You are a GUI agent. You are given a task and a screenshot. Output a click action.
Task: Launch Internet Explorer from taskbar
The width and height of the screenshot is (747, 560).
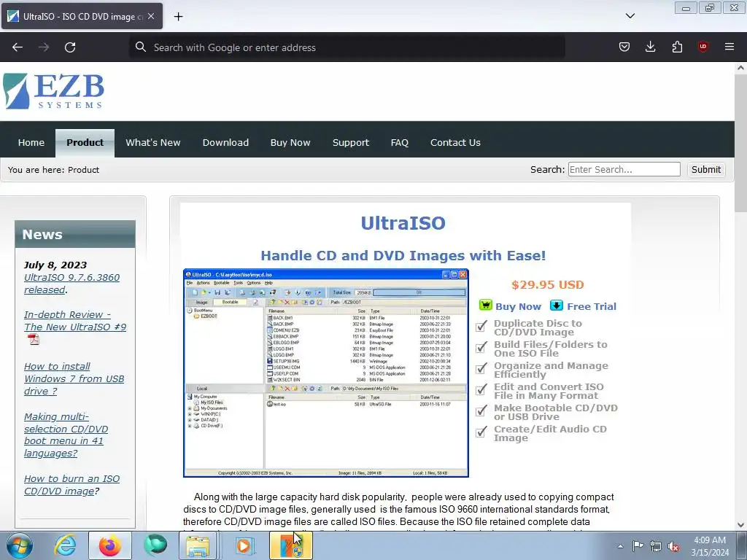click(x=65, y=545)
